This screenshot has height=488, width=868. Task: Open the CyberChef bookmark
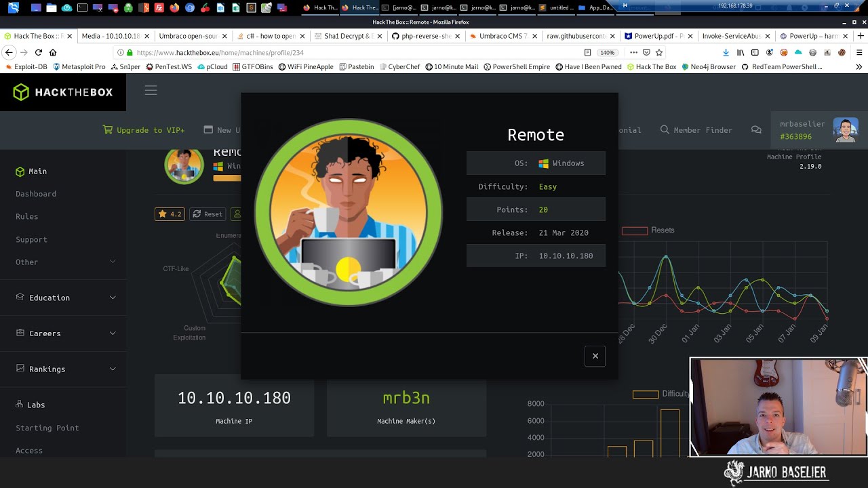point(399,67)
